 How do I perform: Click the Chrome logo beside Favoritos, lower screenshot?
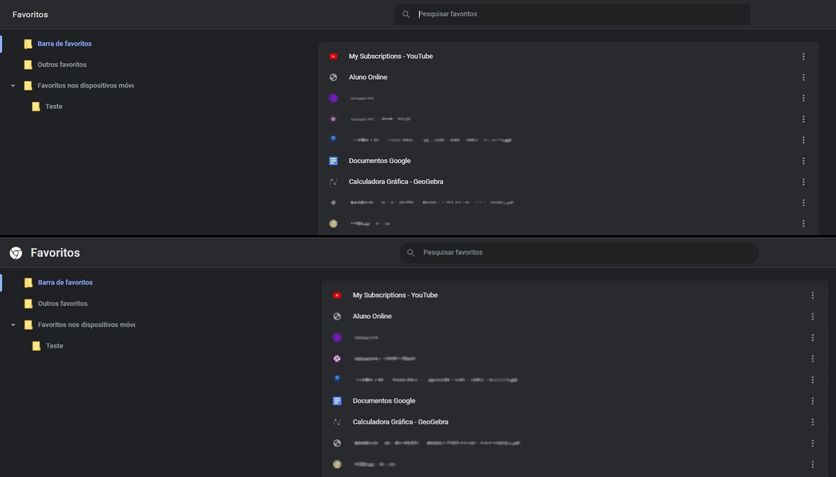coord(16,253)
